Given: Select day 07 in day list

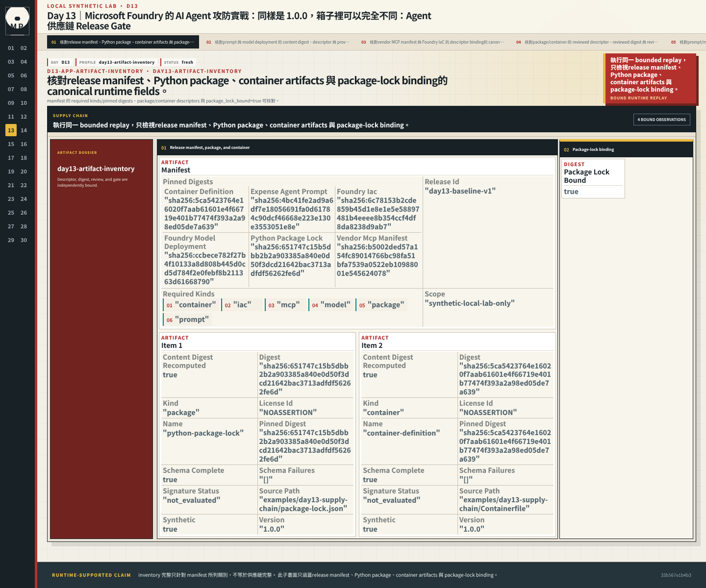Looking at the screenshot, I should [11, 89].
